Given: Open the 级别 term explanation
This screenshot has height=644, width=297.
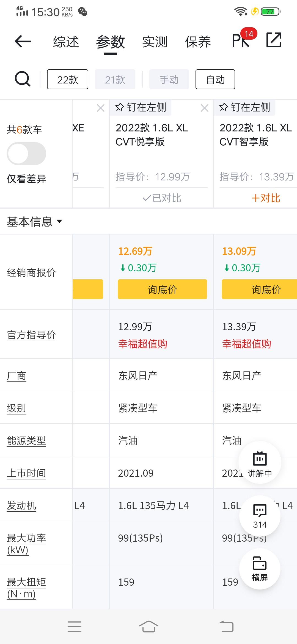Looking at the screenshot, I should pos(16,408).
